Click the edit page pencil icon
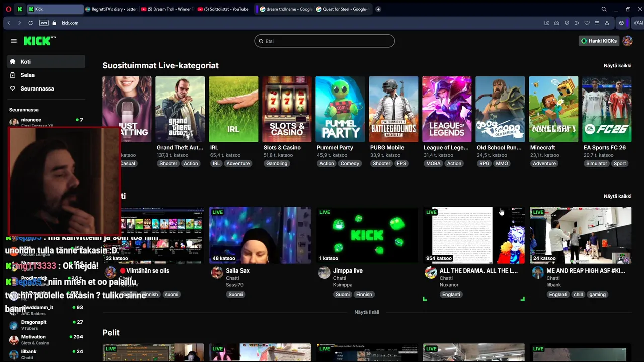The height and width of the screenshot is (362, 644). coord(546,23)
